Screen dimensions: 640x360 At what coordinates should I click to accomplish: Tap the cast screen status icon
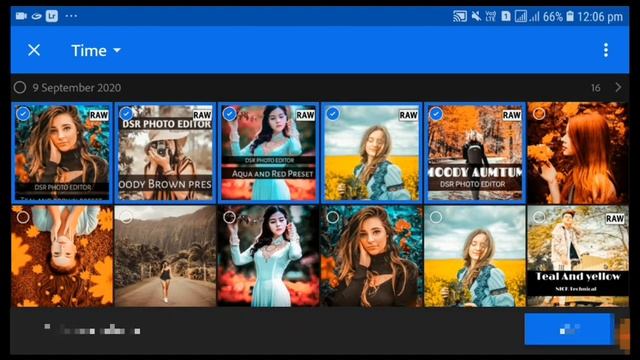[460, 16]
